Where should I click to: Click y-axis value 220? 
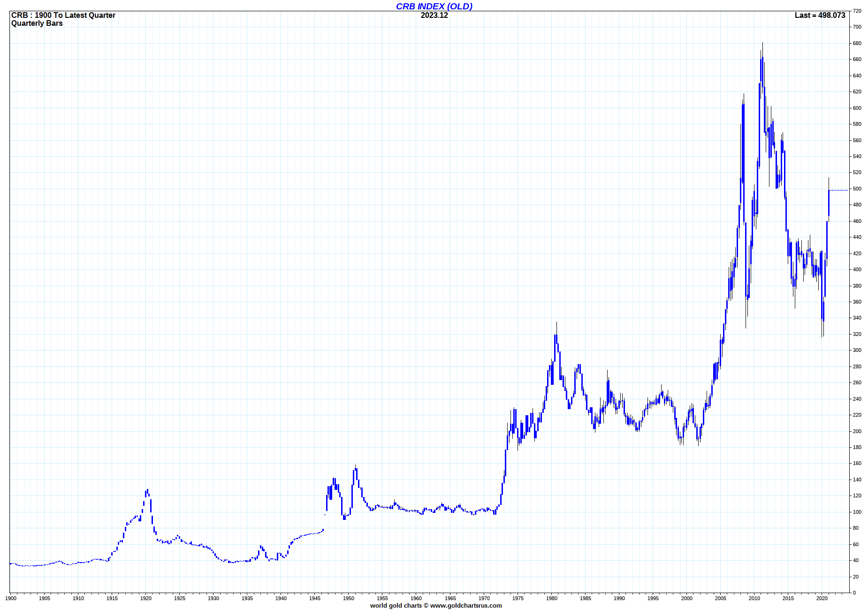click(857, 415)
